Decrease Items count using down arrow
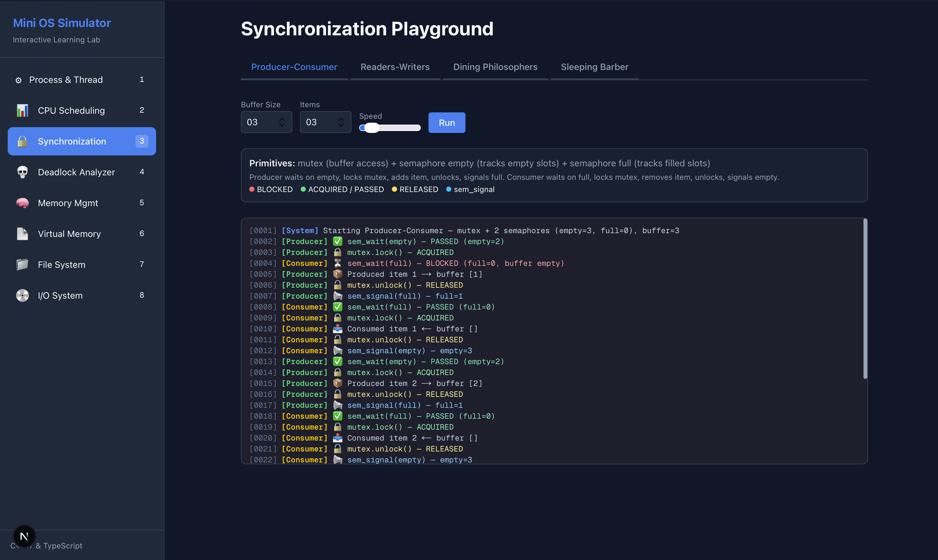The width and height of the screenshot is (938, 560). point(341,125)
